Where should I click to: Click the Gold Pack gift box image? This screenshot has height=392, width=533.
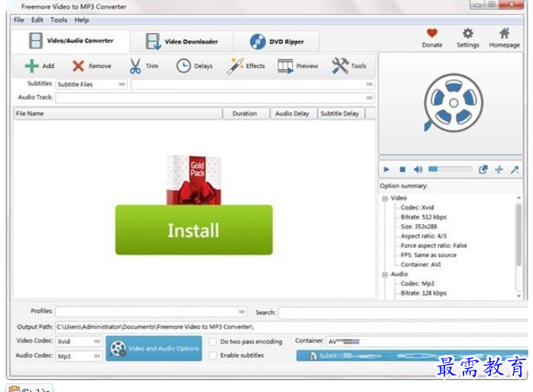[194, 181]
